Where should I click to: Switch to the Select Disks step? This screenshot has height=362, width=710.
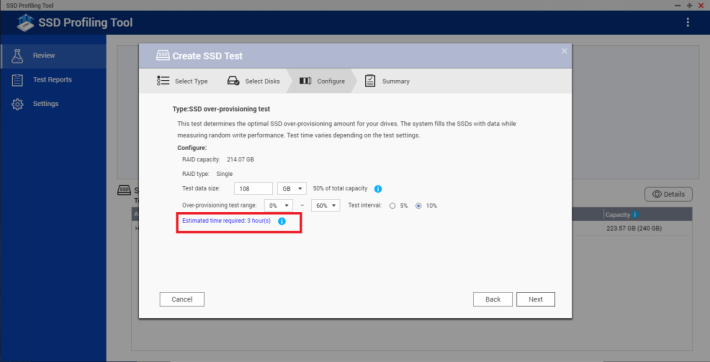[x=254, y=81]
